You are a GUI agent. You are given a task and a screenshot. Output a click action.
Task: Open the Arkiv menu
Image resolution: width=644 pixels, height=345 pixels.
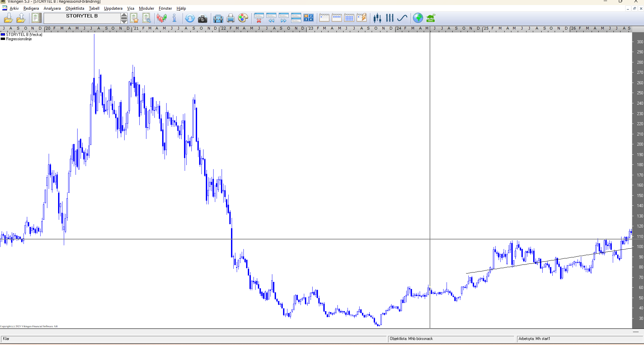coord(14,8)
